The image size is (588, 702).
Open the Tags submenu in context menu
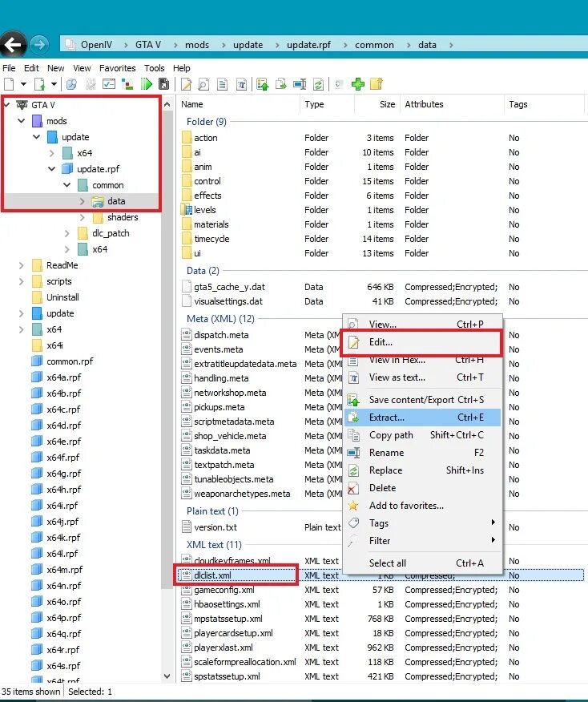423,523
